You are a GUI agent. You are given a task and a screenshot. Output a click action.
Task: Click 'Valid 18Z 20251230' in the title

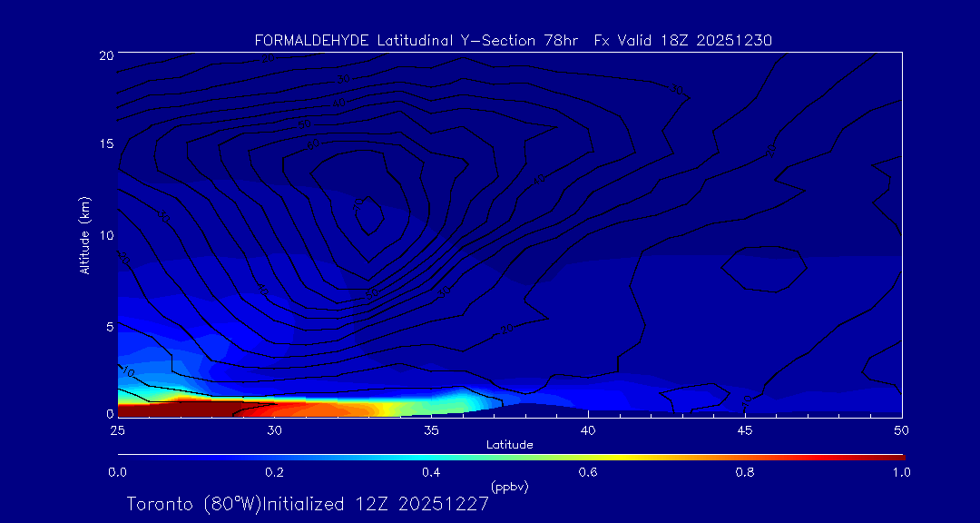point(699,40)
